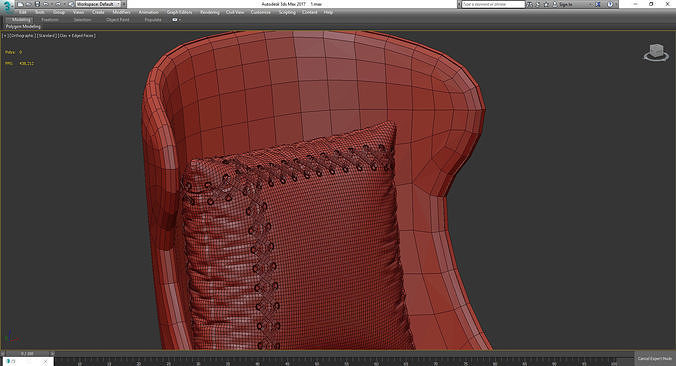Click the time slider next frame arrow
This screenshot has height=366, width=676.
pos(53,353)
